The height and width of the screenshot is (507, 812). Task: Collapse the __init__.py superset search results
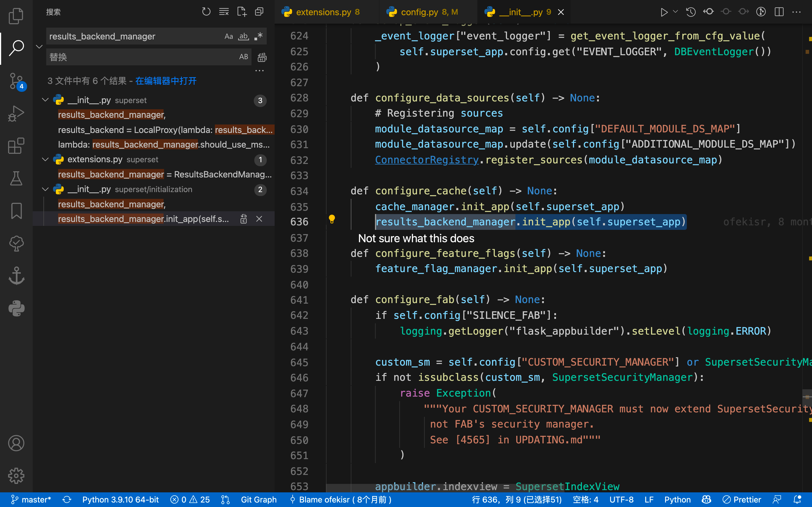pyautogui.click(x=45, y=100)
